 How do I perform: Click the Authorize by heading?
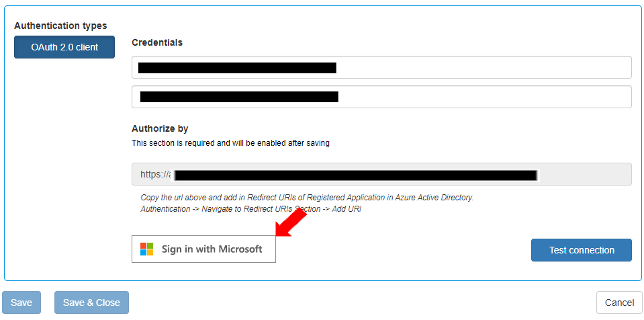coord(160,128)
